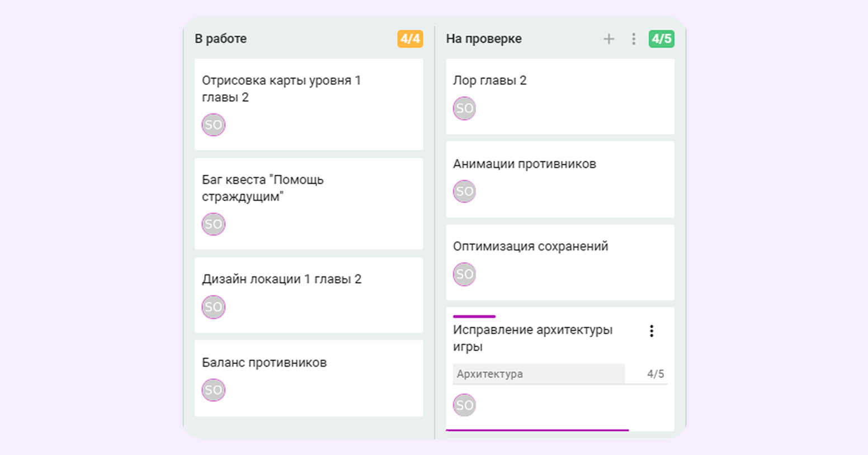Image resolution: width=868 pixels, height=455 pixels.
Task: Click the orange 4/4 limit badge
Action: [410, 39]
